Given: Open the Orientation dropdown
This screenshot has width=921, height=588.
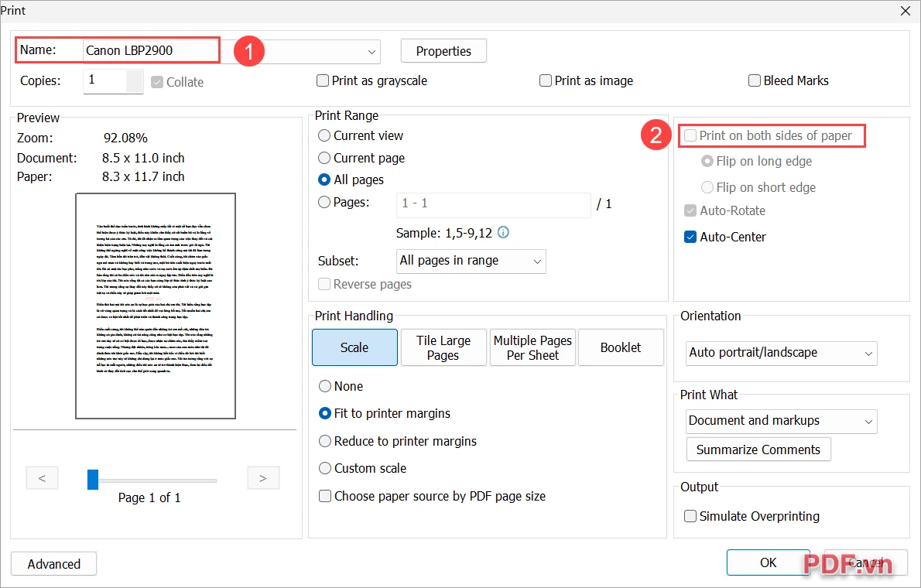Looking at the screenshot, I should (x=781, y=353).
